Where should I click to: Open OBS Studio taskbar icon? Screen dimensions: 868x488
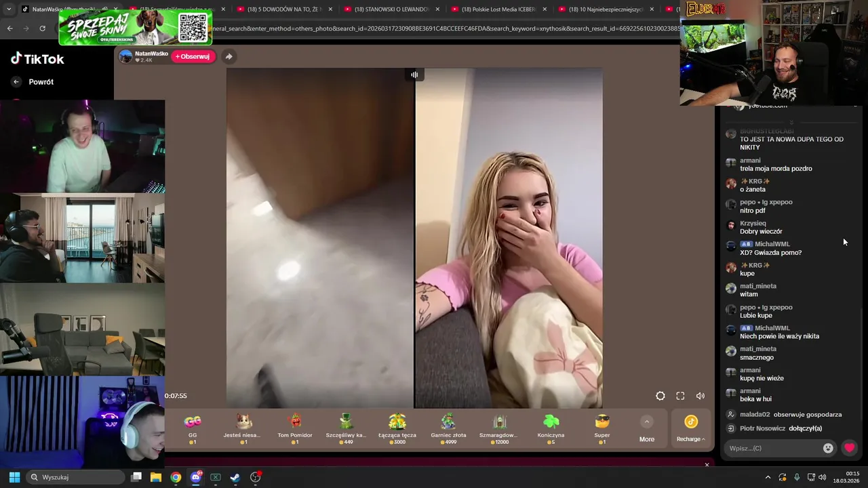(x=256, y=477)
